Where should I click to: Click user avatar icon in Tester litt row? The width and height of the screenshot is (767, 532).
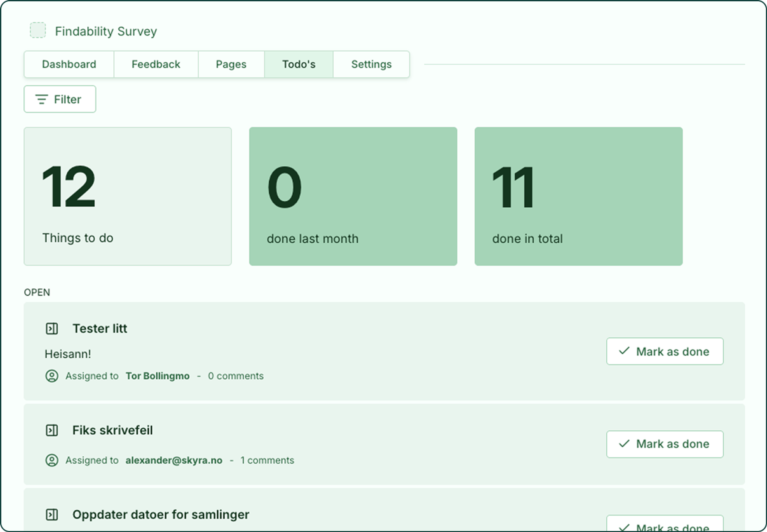pyautogui.click(x=52, y=376)
